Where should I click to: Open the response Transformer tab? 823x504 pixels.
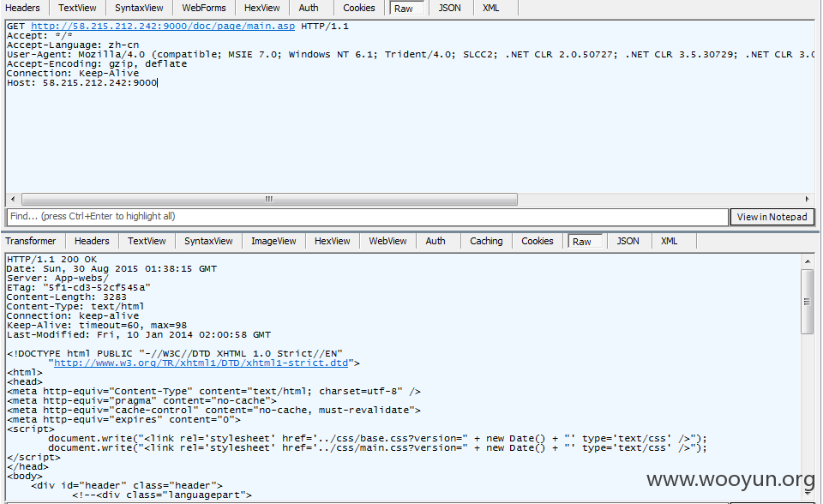pos(31,241)
